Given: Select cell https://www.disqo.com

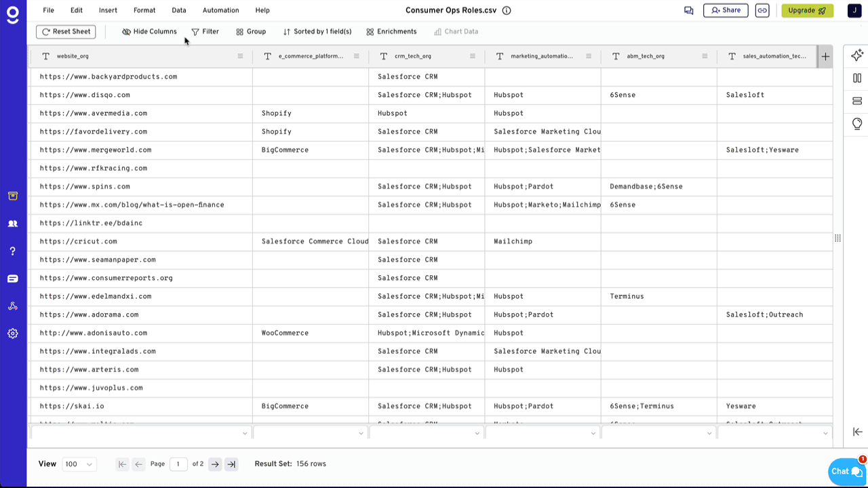Looking at the screenshot, I should pyautogui.click(x=141, y=95).
